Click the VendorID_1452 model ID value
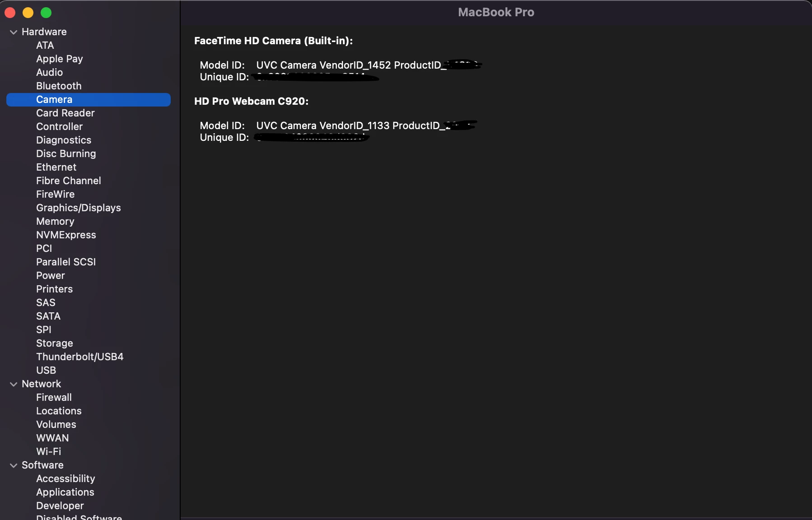The image size is (812, 520). (369, 65)
